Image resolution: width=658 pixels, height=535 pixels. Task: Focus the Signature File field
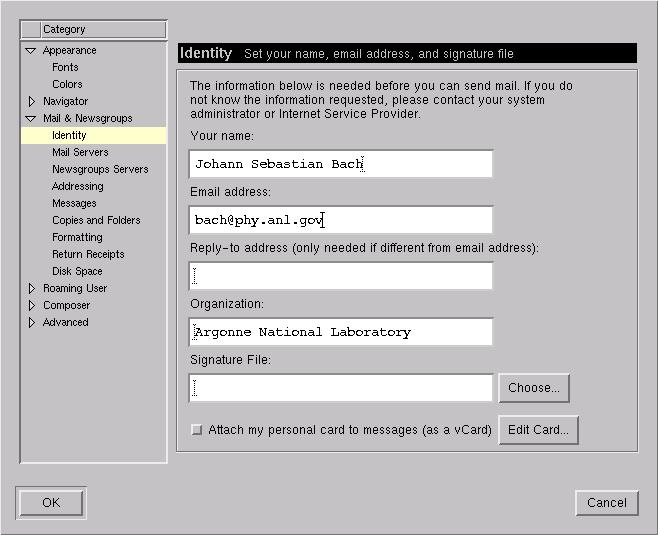[341, 388]
